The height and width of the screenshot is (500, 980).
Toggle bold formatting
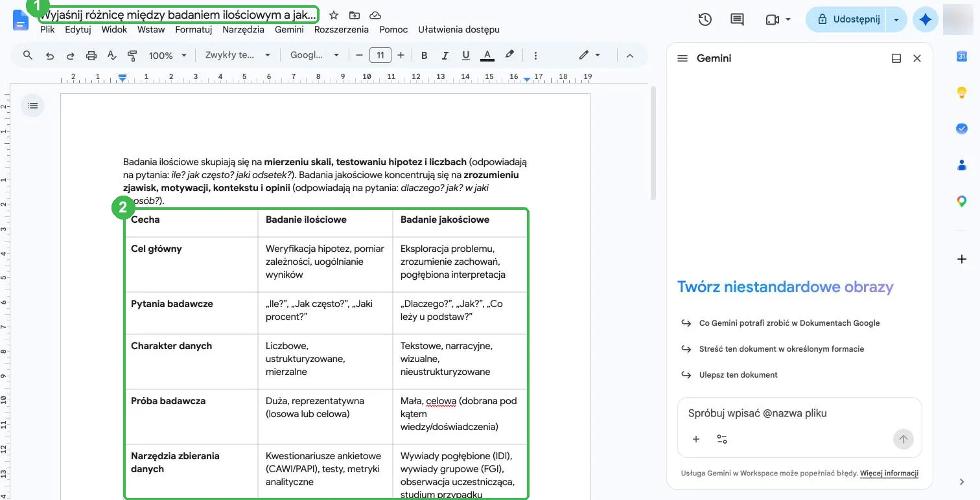coord(425,56)
